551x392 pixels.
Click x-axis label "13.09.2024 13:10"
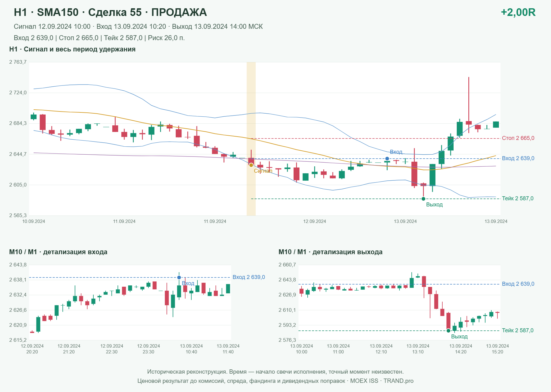pyautogui.click(x=418, y=349)
